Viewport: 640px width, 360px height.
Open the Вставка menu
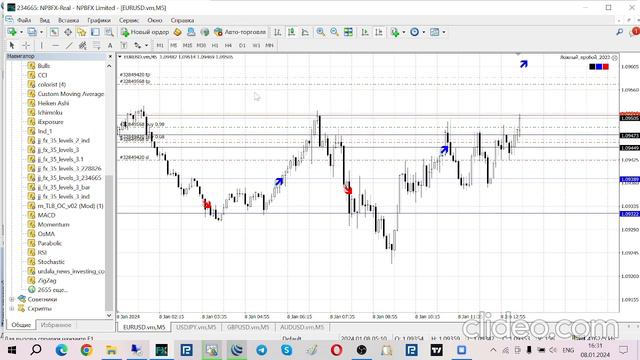tap(68, 20)
